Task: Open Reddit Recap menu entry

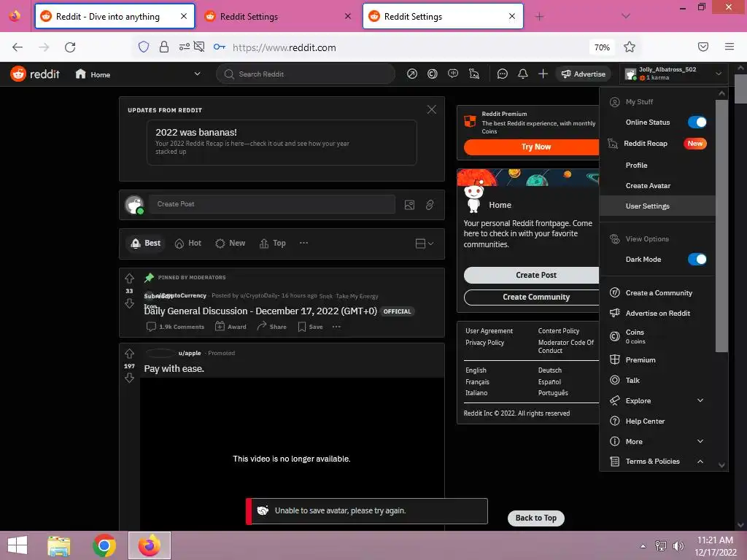Action: point(657,144)
